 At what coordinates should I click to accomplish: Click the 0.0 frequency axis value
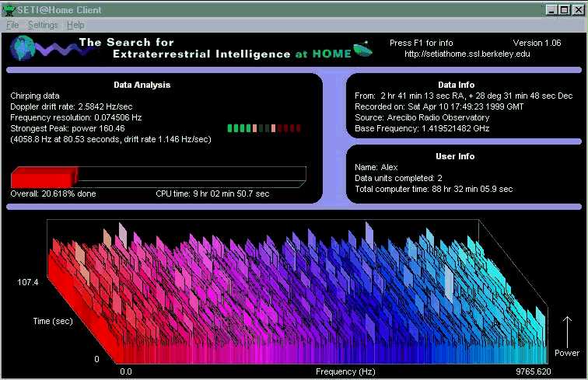click(x=126, y=371)
